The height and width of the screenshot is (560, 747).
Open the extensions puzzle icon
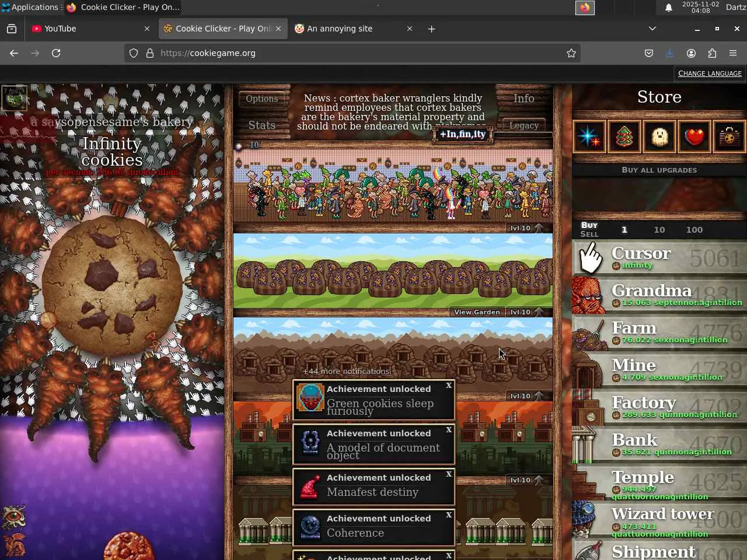(712, 53)
